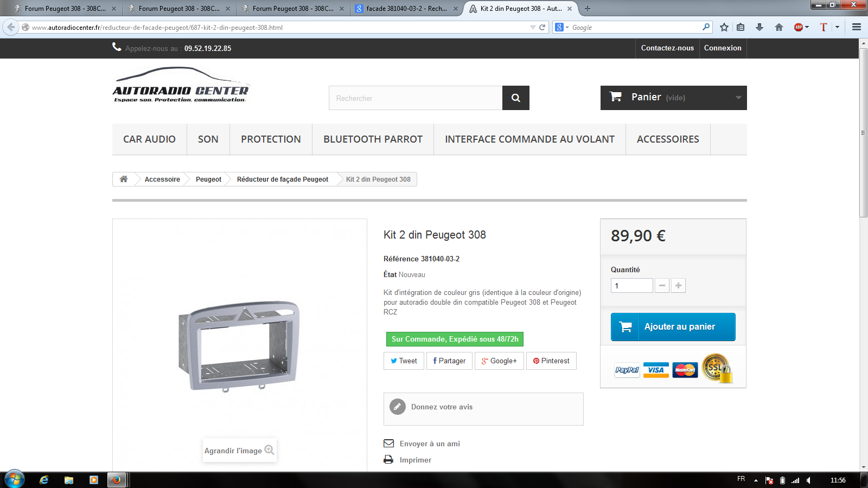Enlarge the product image via Agrandir l'image
Image resolution: width=868 pixels, height=488 pixels.
pyautogui.click(x=239, y=451)
